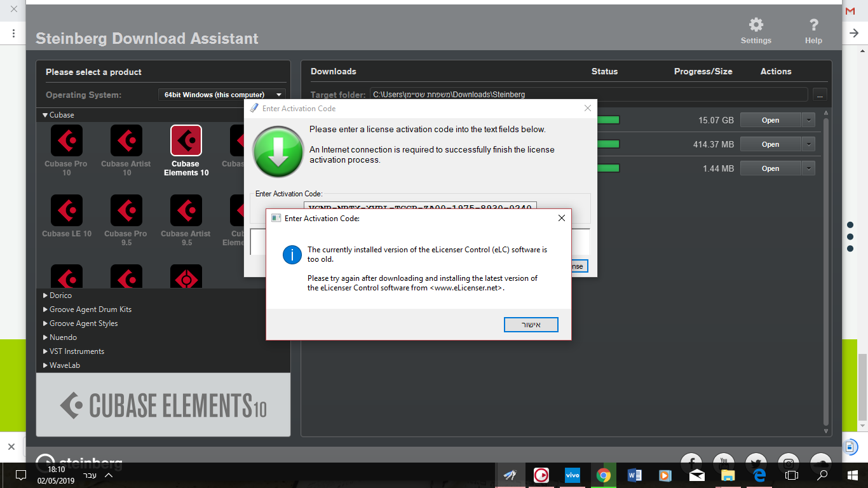Open the Operating System dropdown
The width and height of the screenshot is (868, 488).
tap(221, 95)
